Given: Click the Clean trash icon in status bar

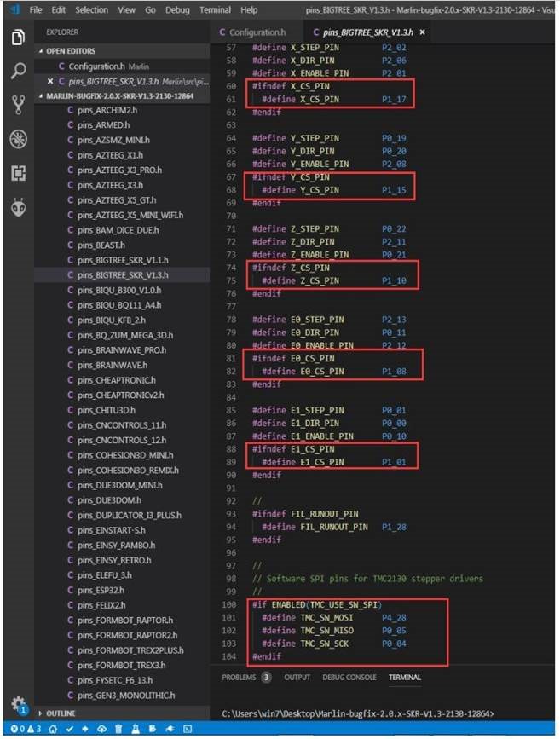Looking at the screenshot, I should 117,730.
